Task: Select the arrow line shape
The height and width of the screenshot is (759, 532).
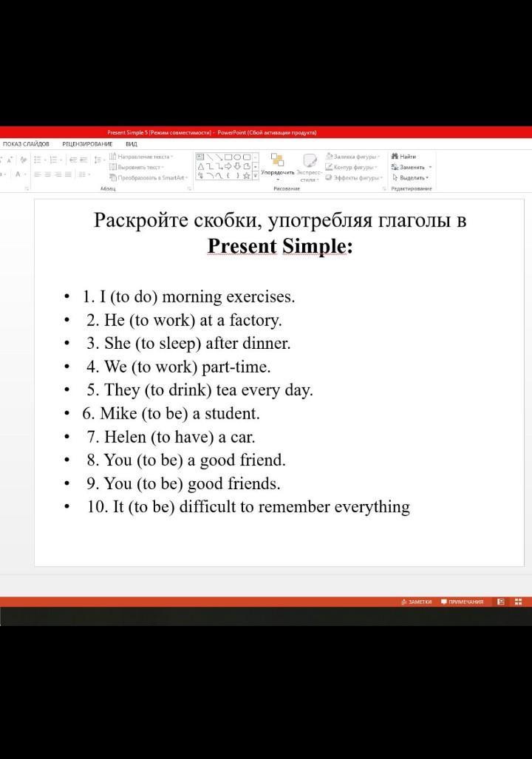Action: point(219,157)
